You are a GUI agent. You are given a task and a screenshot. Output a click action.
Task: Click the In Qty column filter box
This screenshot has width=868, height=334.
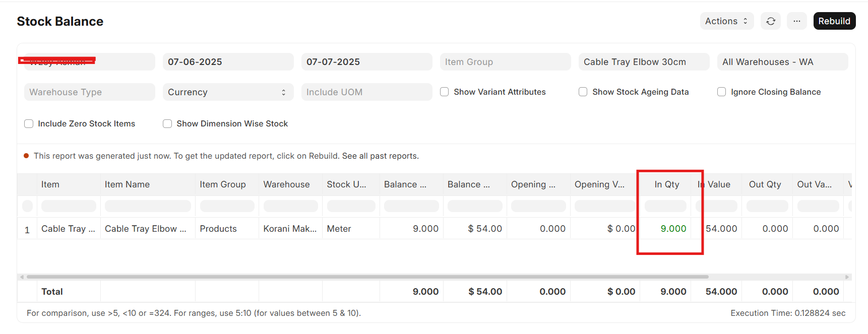tap(665, 206)
